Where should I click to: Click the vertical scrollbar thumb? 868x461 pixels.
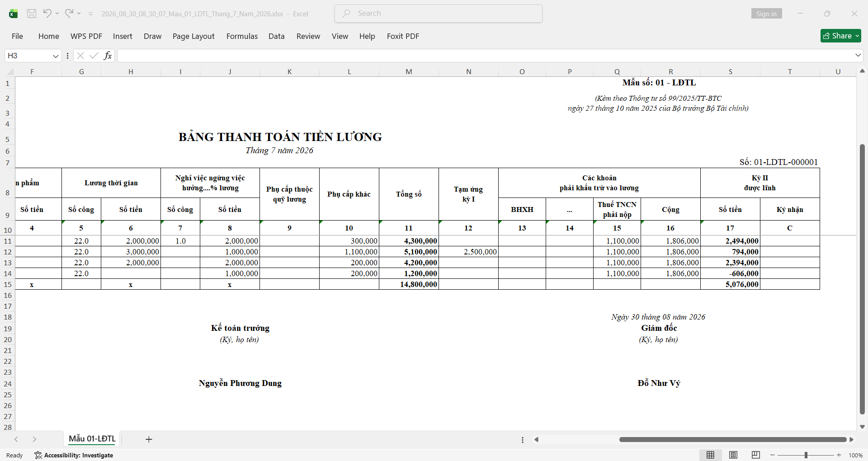[862, 279]
